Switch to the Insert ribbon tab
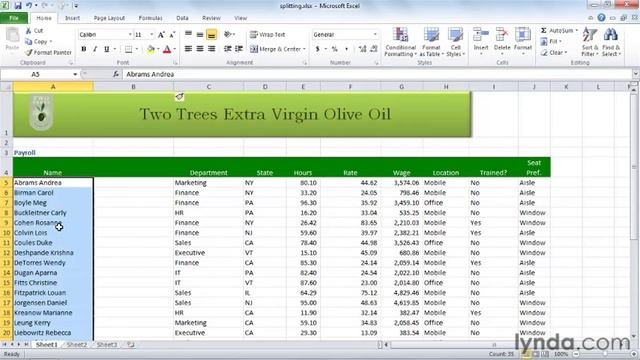Screen dimensions: 640x360 point(72,18)
